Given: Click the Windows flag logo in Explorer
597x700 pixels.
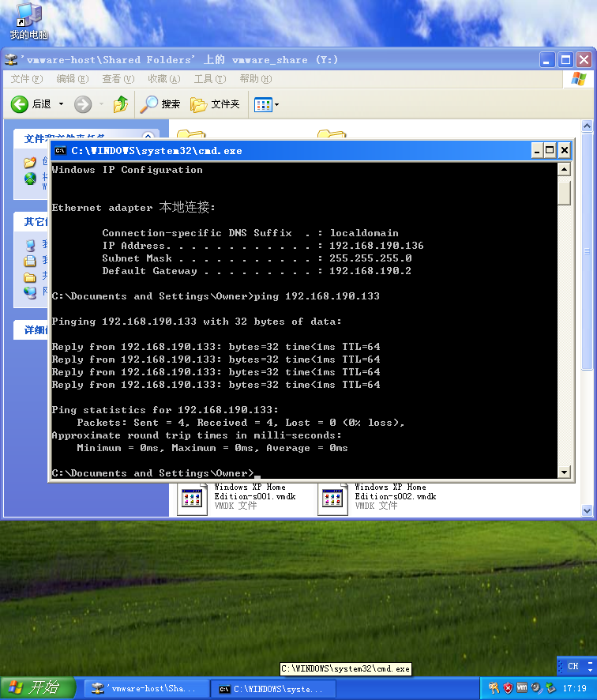Looking at the screenshot, I should pyautogui.click(x=579, y=79).
